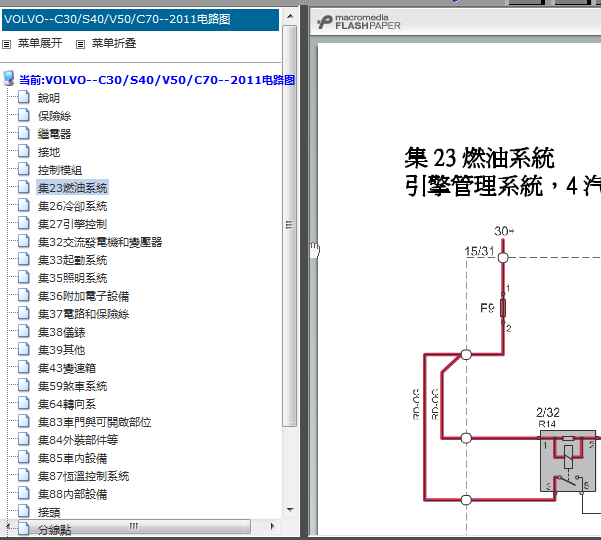Select 集36附加電子設備 in the tree

84,296
